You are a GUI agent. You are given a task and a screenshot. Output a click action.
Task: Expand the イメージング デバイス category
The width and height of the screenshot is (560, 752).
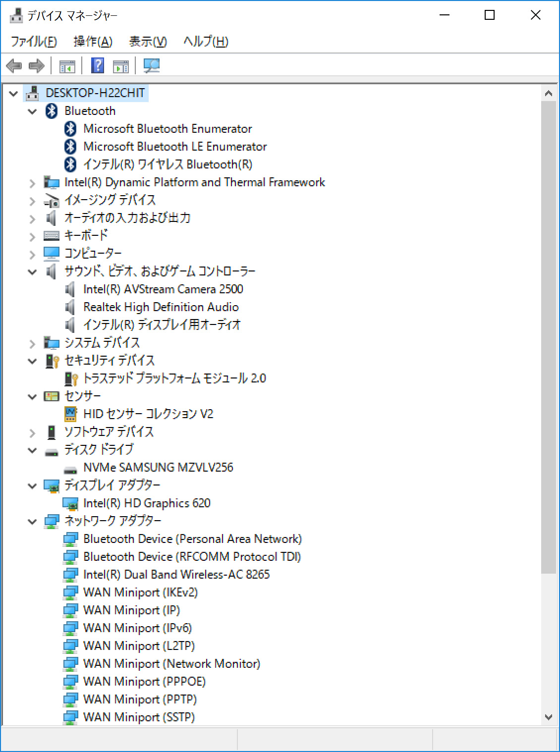(x=32, y=201)
